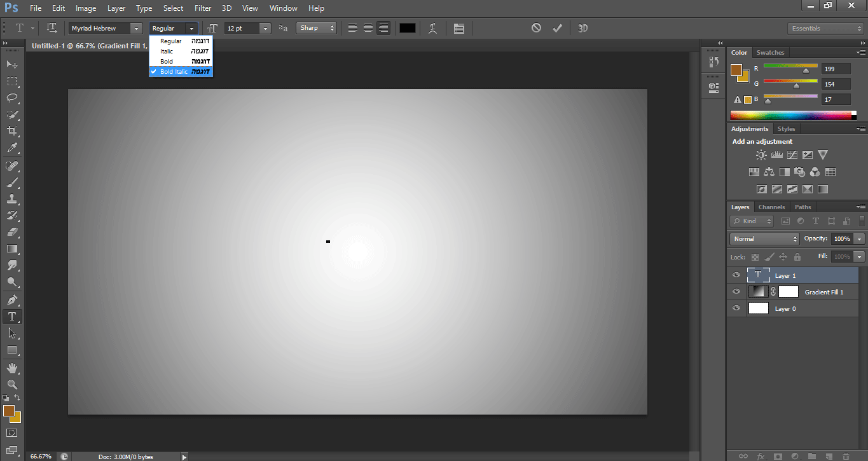Hide the Layer 1 text layer
The image size is (868, 461).
point(736,275)
